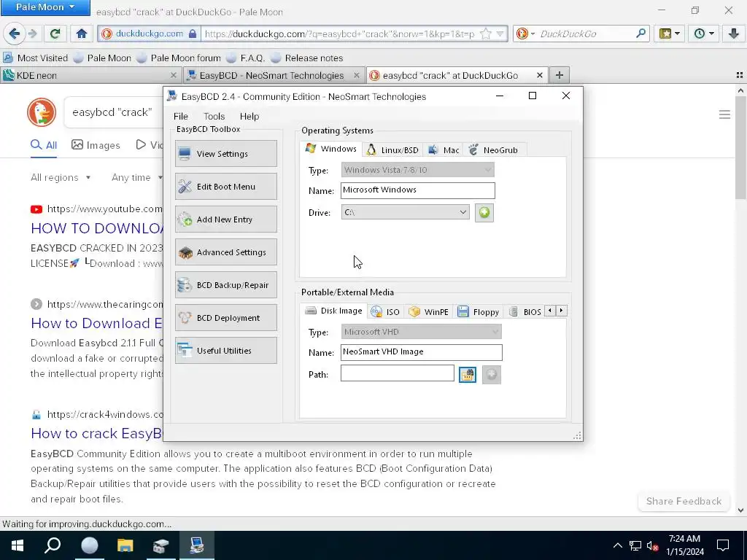This screenshot has height=560, width=747.
Task: Click muted volume tray icon
Action: tap(652, 545)
